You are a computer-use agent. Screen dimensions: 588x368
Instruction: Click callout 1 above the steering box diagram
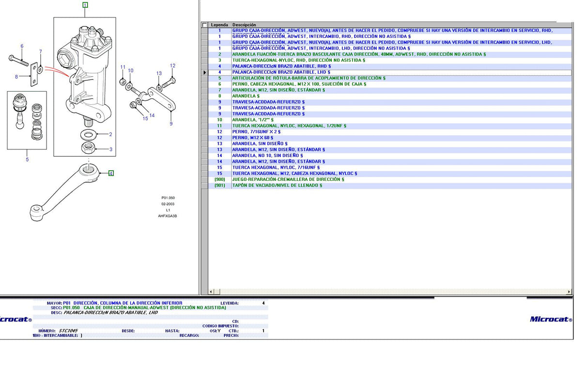click(x=85, y=5)
